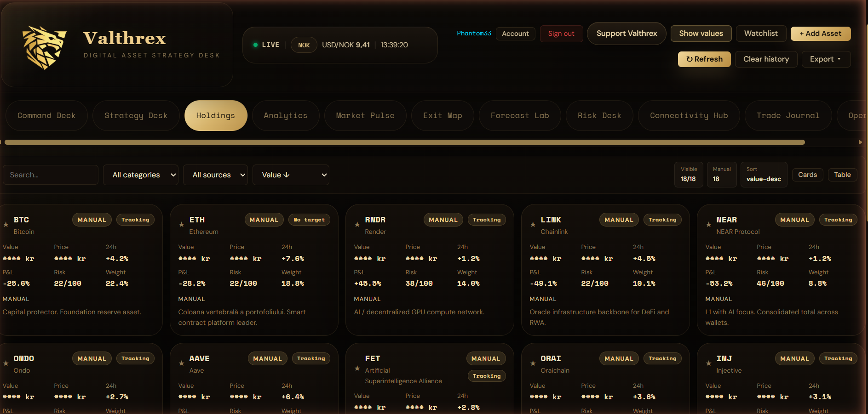Click the Add Asset button

pos(821,34)
